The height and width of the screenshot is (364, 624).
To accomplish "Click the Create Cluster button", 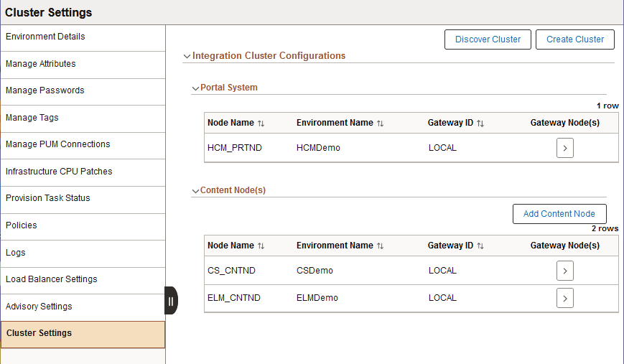I will [575, 39].
